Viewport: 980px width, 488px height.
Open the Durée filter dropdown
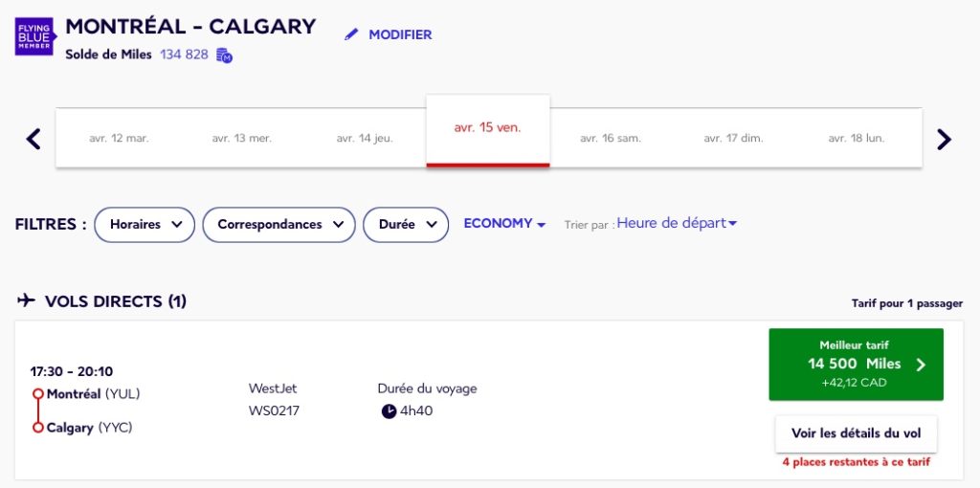pyautogui.click(x=406, y=225)
